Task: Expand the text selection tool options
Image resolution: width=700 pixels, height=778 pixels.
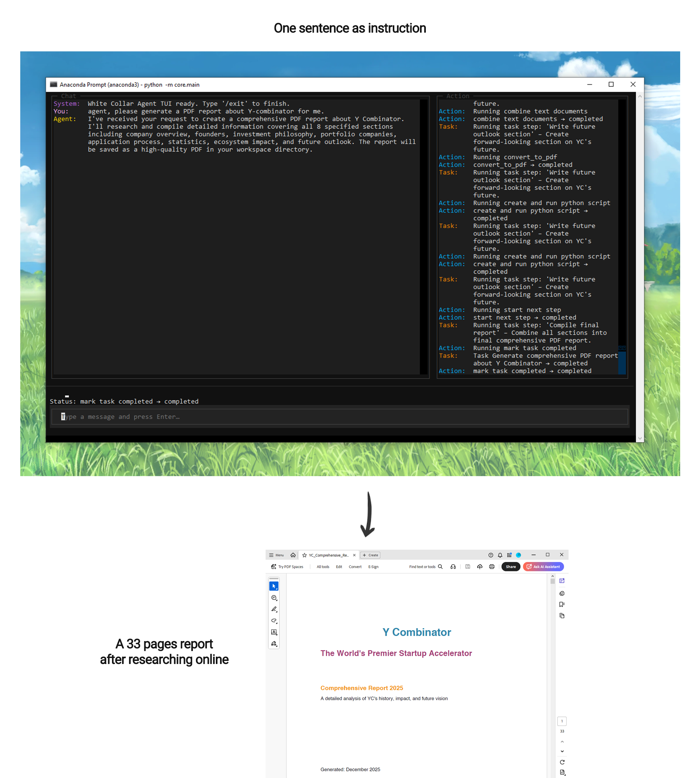Action: click(x=276, y=633)
